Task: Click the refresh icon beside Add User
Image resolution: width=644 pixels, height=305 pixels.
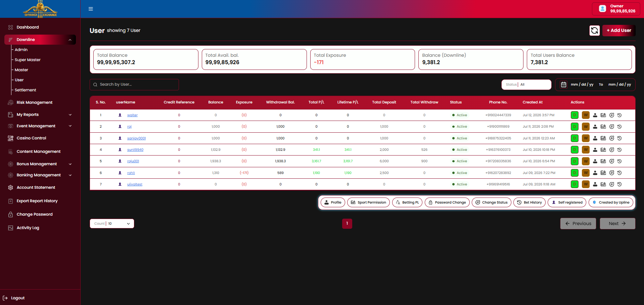Action: click(594, 30)
